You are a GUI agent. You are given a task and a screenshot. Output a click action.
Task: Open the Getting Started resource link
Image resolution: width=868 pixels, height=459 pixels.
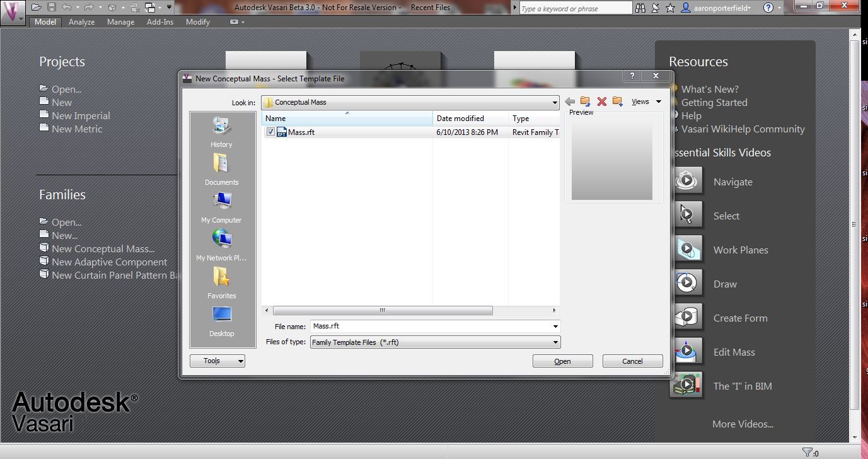pos(714,102)
